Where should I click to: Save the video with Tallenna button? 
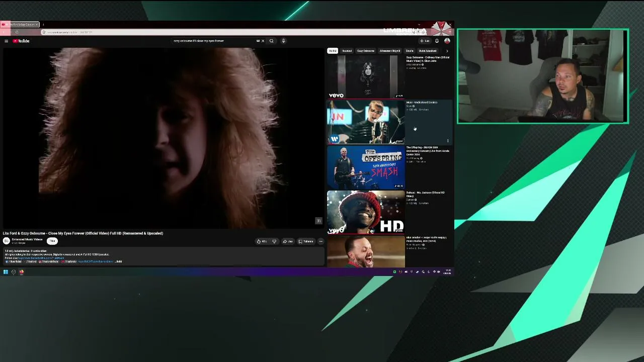306,241
